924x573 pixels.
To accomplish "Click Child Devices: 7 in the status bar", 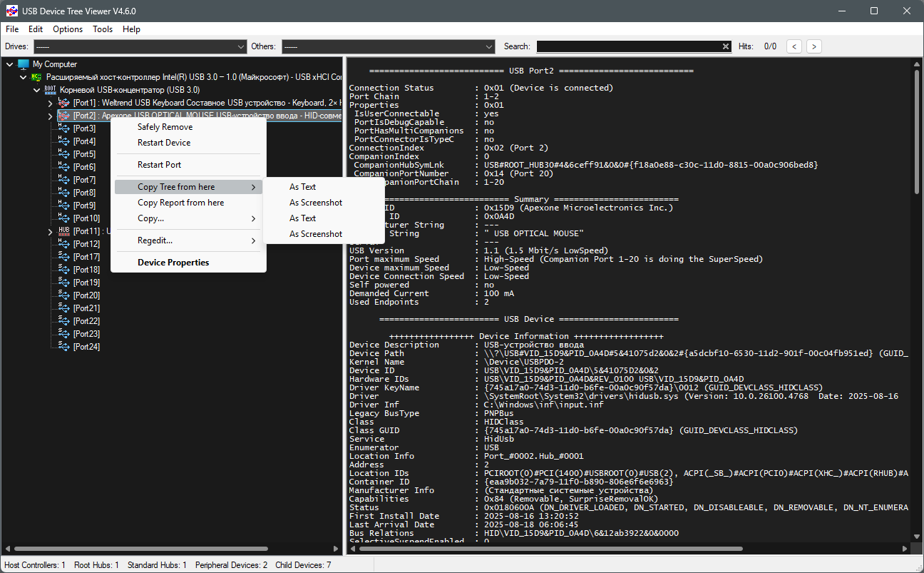I will click(x=304, y=565).
